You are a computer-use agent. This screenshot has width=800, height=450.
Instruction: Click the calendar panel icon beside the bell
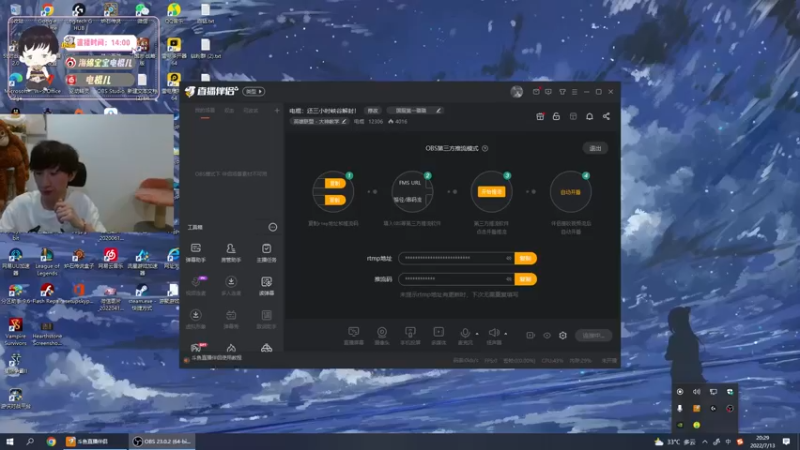coord(573,116)
